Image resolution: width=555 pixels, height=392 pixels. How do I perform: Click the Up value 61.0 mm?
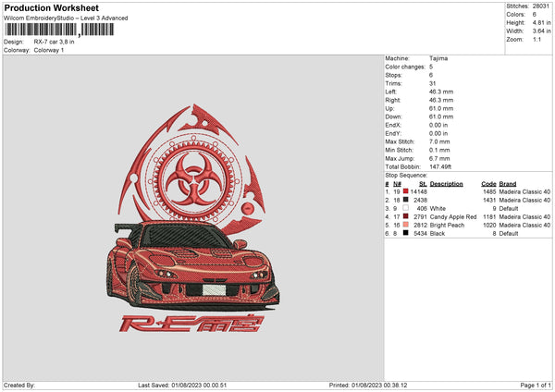[441, 108]
